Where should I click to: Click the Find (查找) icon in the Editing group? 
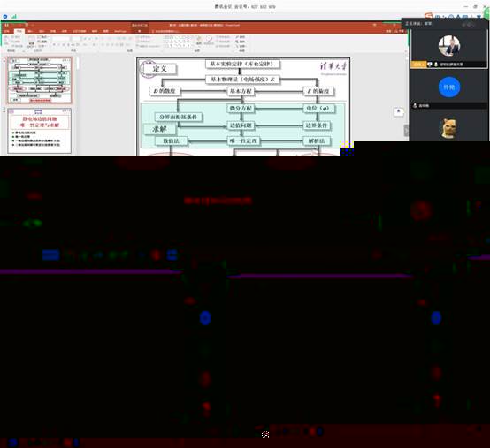pos(241,37)
